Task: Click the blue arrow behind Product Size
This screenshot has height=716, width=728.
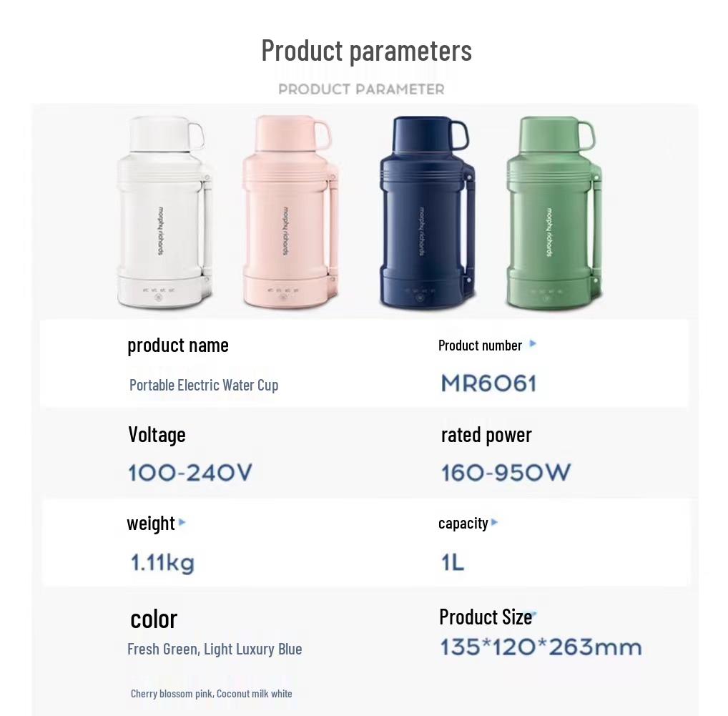Action: tap(534, 614)
